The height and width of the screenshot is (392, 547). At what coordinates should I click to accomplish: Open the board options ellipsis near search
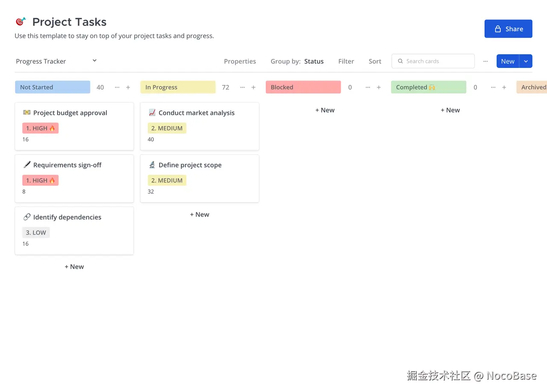(485, 61)
